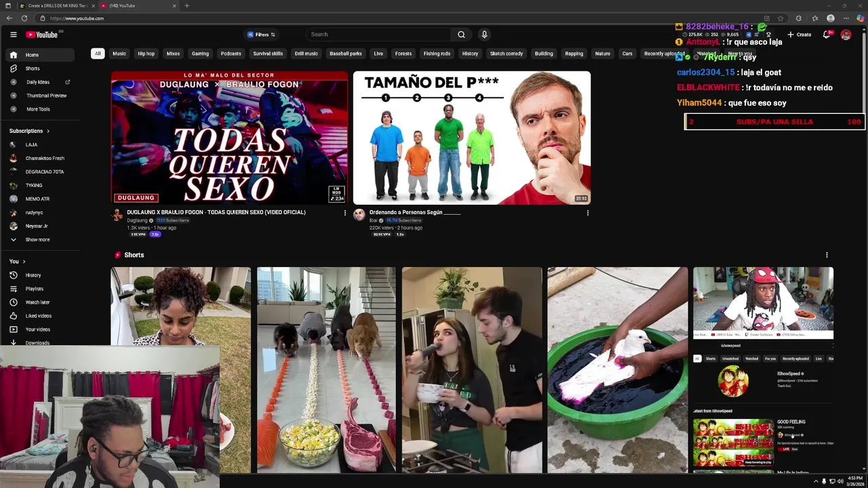
Task: Favorite this page with star icon
Action: point(781,18)
